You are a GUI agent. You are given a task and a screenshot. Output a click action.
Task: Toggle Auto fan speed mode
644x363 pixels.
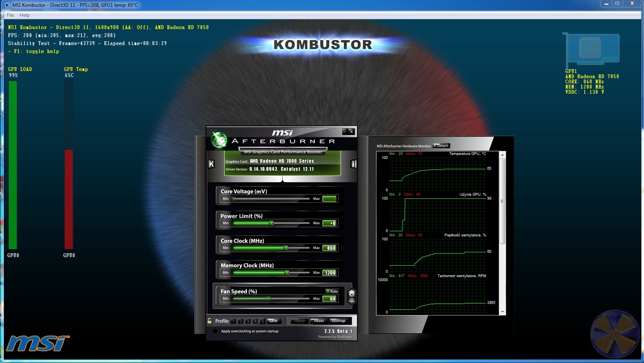(332, 291)
